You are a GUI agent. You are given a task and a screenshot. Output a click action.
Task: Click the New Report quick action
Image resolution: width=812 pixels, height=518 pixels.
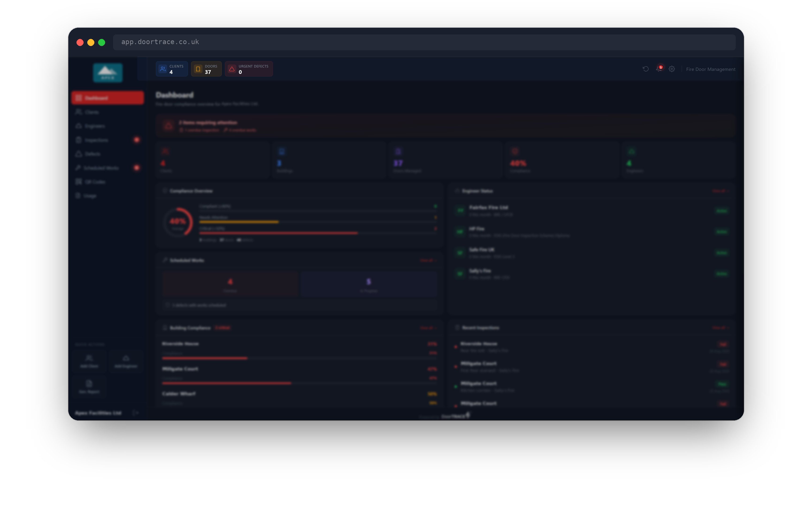(x=89, y=387)
